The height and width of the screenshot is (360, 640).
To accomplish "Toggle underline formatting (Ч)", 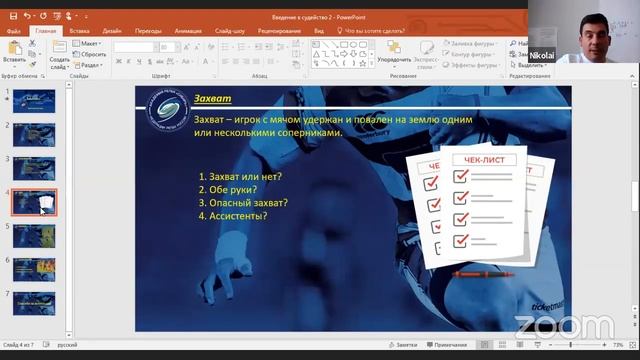I will [139, 62].
